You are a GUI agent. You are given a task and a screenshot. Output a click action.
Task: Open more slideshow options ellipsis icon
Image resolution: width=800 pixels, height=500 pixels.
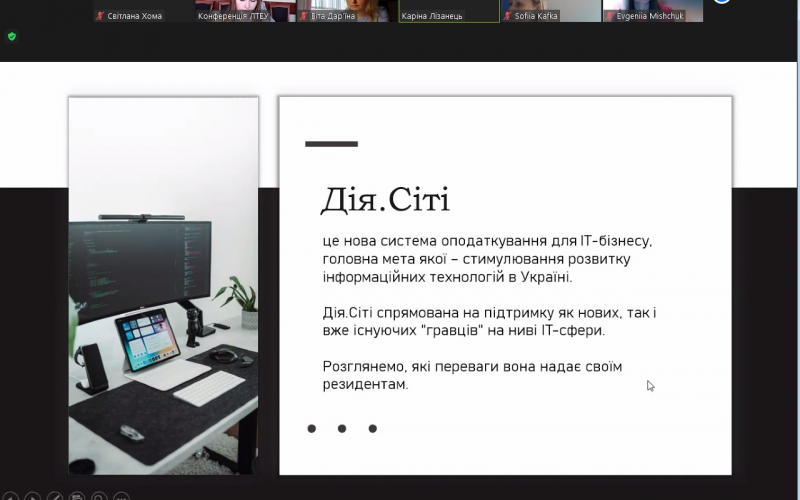pos(121,496)
